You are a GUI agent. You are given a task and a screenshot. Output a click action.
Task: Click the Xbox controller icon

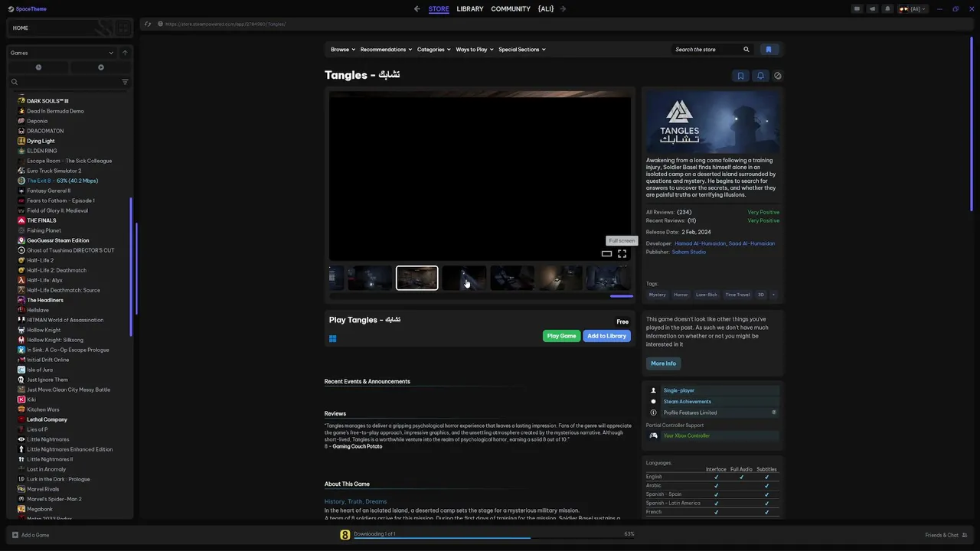[x=654, y=436]
